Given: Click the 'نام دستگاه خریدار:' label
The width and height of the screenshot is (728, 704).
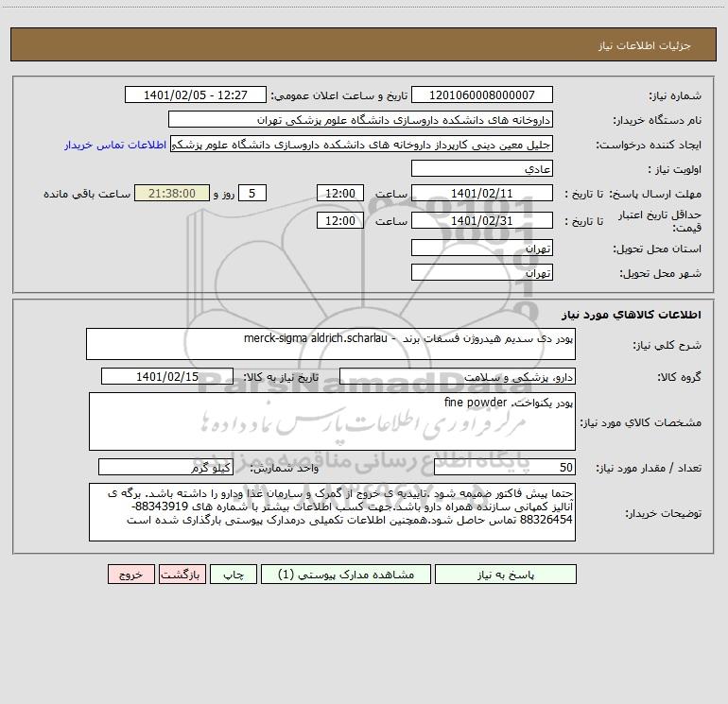Looking at the screenshot, I should tap(657, 121).
